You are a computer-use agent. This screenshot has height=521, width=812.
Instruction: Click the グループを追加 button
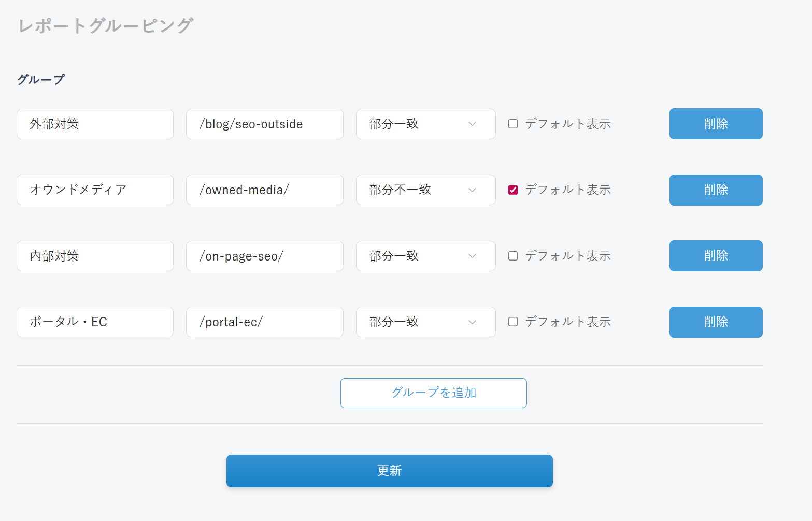click(x=433, y=393)
